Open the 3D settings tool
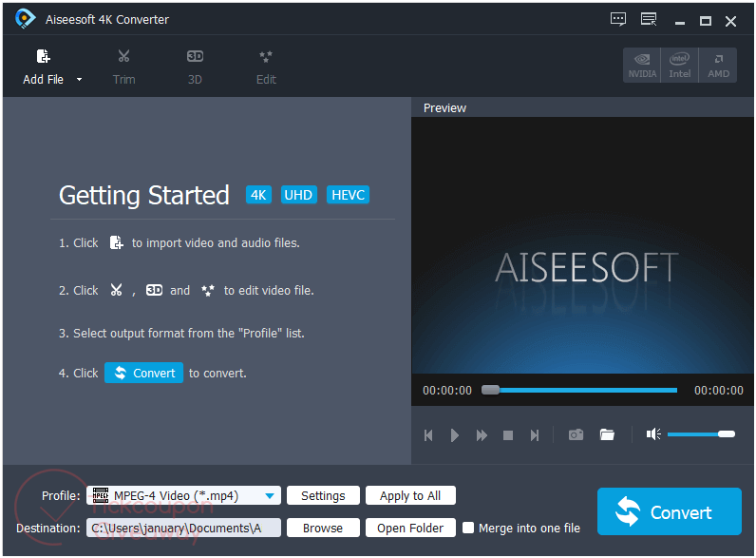Viewport: 756px width, 558px height. (195, 67)
